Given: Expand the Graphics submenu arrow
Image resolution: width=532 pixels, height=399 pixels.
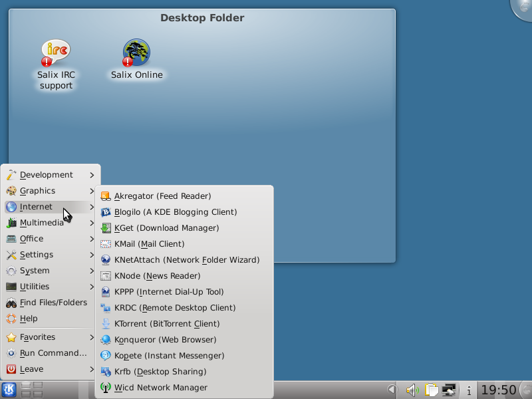Looking at the screenshot, I should coord(92,191).
